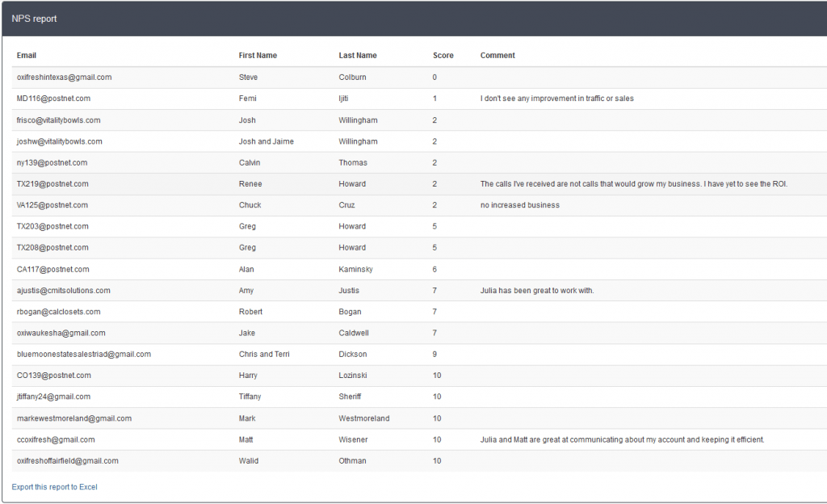Select email frisco@vitalitybowls.com

58,120
